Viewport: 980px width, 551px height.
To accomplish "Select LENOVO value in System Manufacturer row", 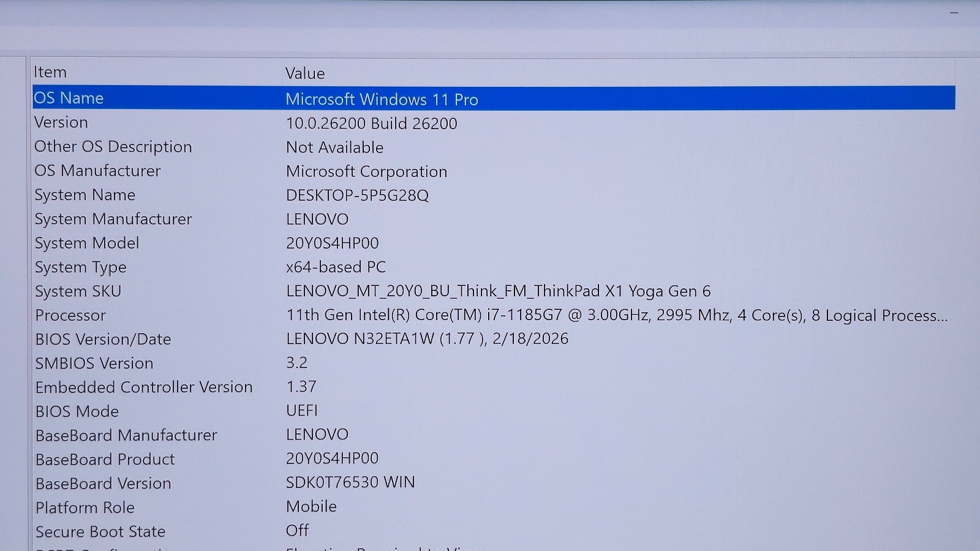I will coord(317,219).
